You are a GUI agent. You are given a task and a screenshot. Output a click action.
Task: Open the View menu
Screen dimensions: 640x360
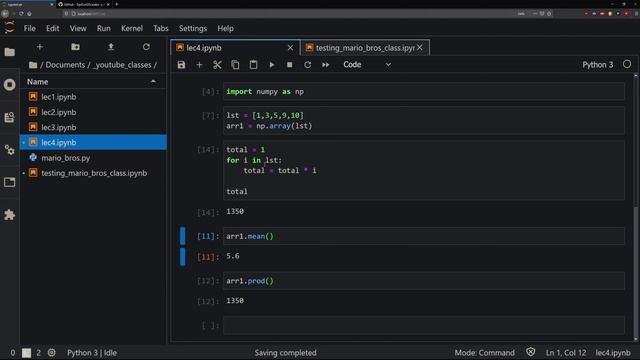78,28
